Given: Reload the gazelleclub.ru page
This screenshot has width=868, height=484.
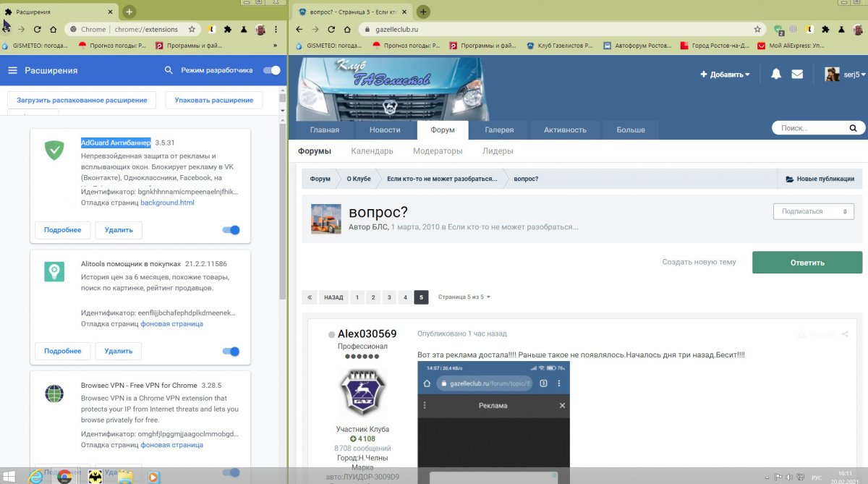Looking at the screenshot, I should pos(331,30).
